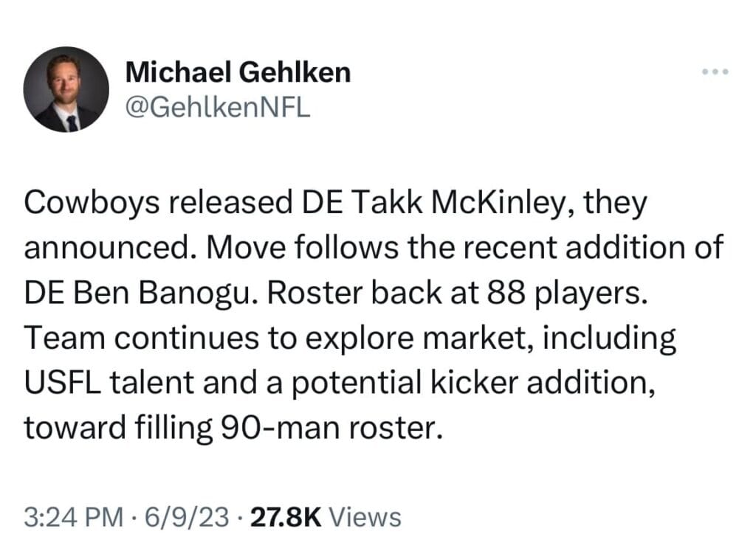Open the three-dot more options menu
The height and width of the screenshot is (551, 756).
715,72
